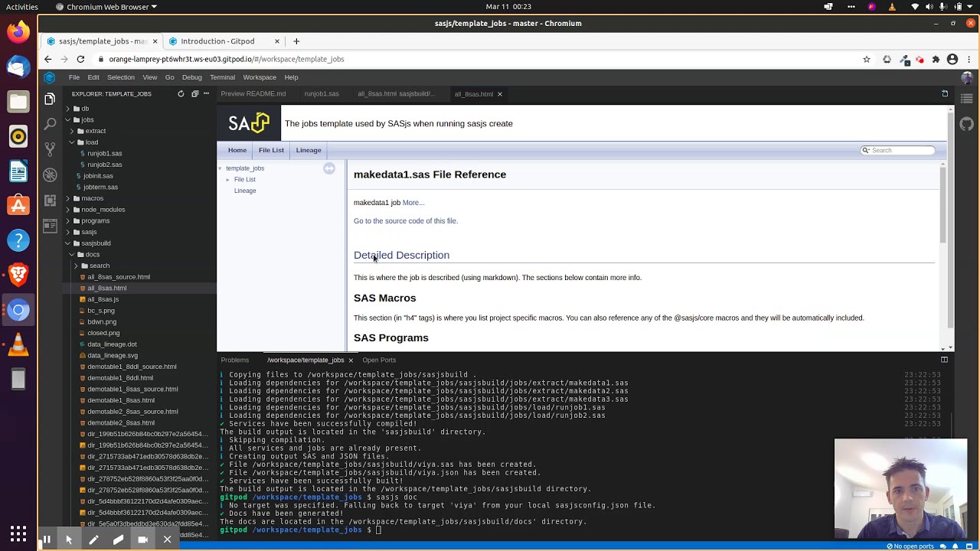Open the Terminal menu
Viewport: 980px width, 551px height.
pyautogui.click(x=222, y=77)
